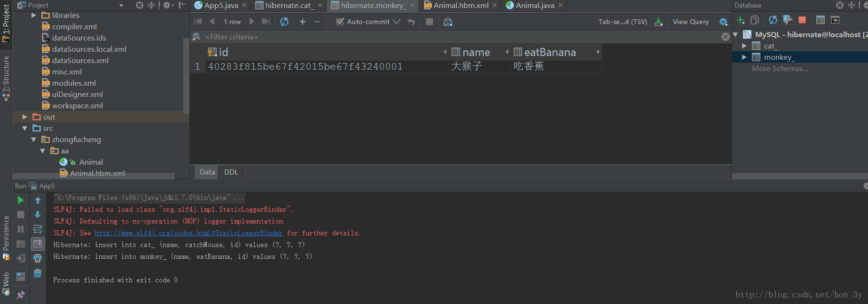This screenshot has height=304, width=868.
Task: Add a new row with plus icon
Action: [303, 22]
